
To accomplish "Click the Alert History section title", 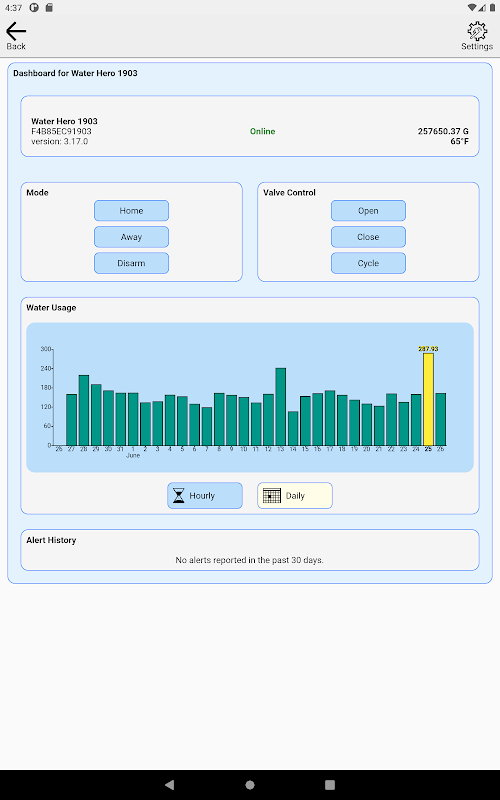I will coord(51,540).
